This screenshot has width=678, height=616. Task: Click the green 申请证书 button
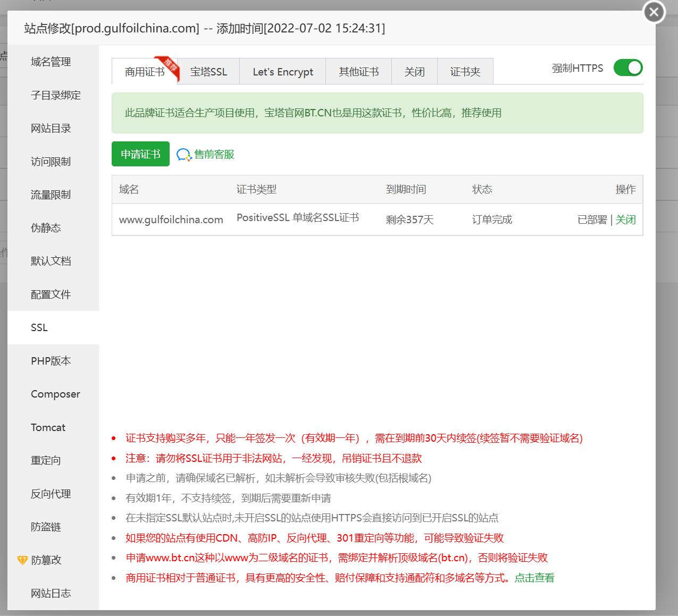(x=140, y=154)
